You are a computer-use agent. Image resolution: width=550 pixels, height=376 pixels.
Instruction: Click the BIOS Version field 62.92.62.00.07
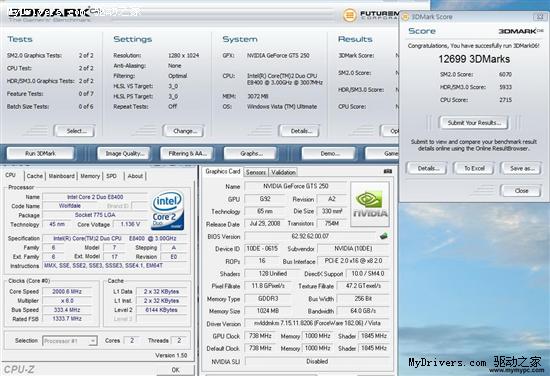310,236
